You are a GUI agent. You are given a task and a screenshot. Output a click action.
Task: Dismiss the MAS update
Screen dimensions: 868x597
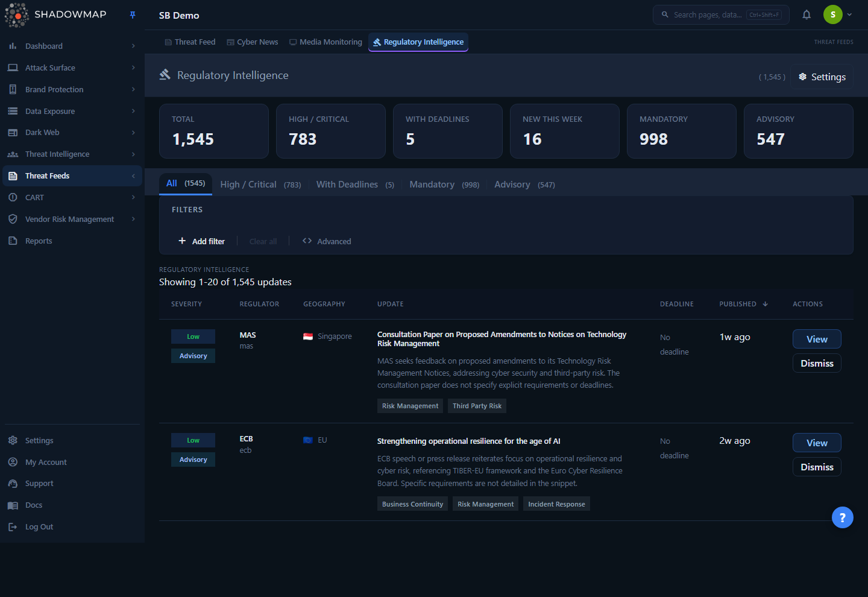817,363
